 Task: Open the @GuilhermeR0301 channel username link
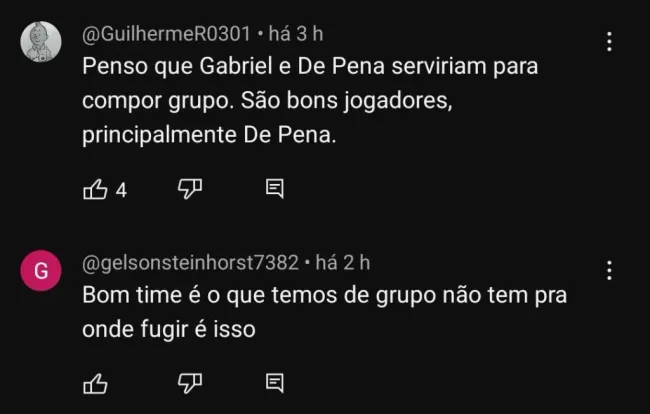166,34
